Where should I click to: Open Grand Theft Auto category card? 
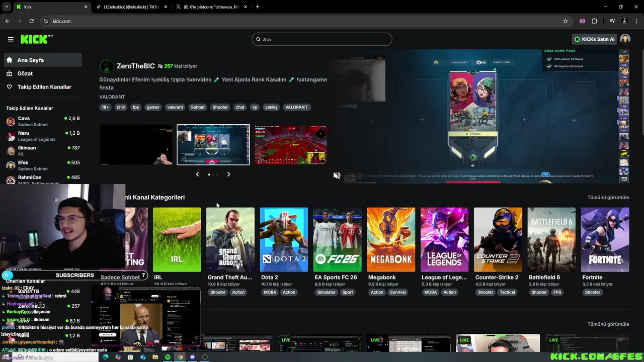pos(230,240)
